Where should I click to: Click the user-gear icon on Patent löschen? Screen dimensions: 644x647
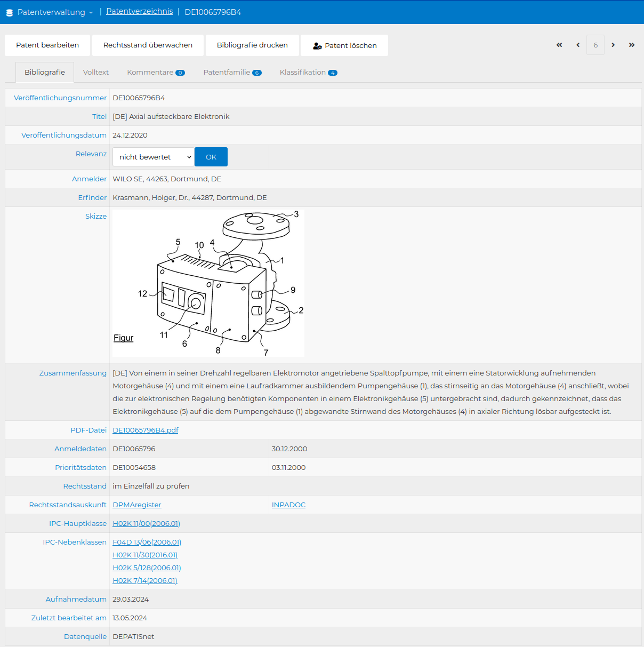click(317, 46)
